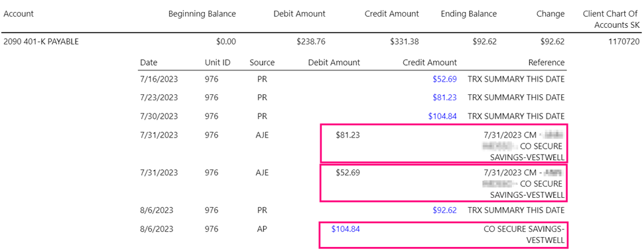The image size is (644, 251).
Task: Click the top Credit Amount column header
Action: coord(392,13)
